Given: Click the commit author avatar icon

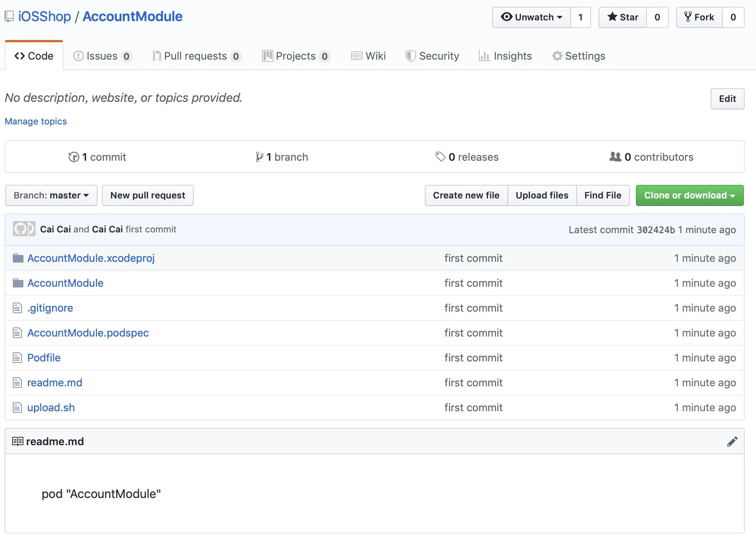Looking at the screenshot, I should 24,229.
